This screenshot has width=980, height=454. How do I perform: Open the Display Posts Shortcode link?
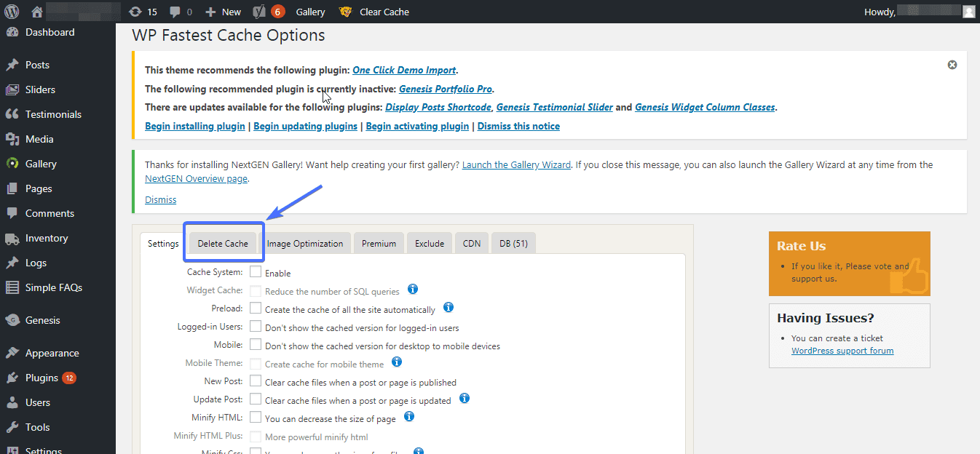(438, 107)
